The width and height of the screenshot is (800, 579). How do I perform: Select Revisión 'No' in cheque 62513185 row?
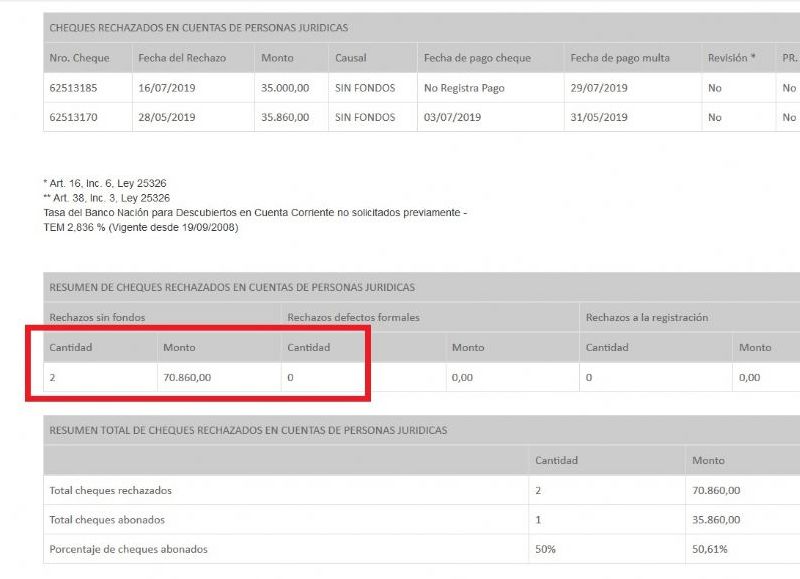tap(714, 88)
